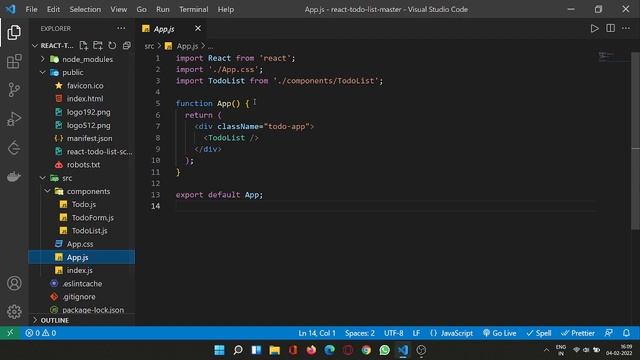
Task: Split the editor to the right
Action: click(x=610, y=28)
